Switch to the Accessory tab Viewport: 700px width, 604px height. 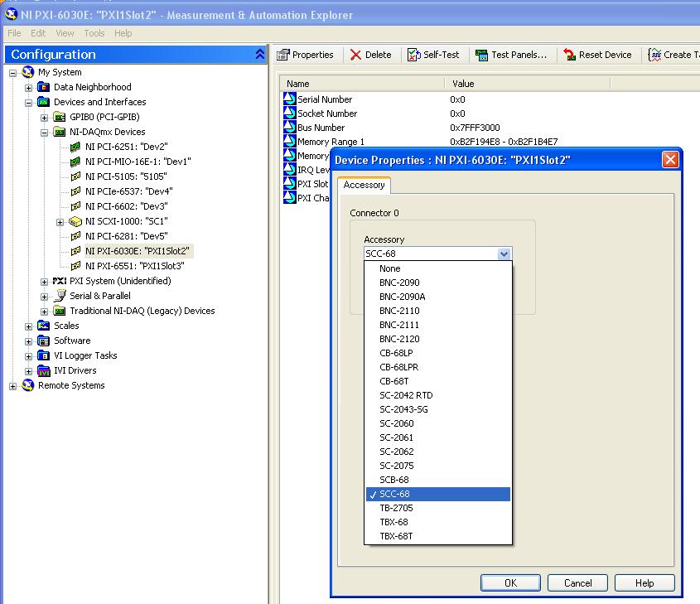[364, 186]
